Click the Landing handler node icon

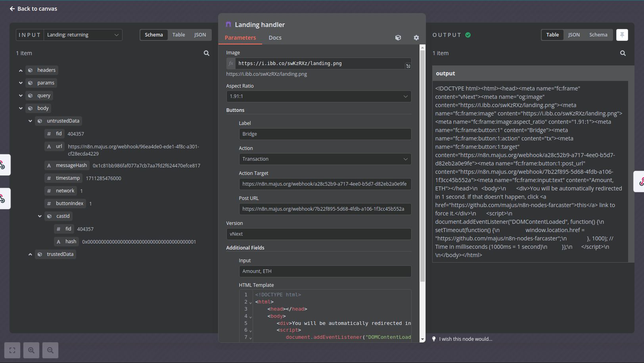tap(228, 25)
